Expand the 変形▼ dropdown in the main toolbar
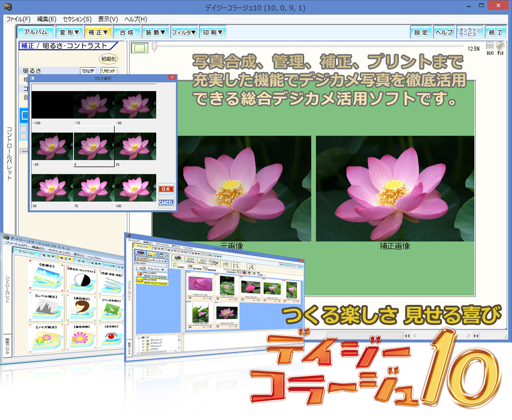The height and width of the screenshot is (420, 512). click(70, 32)
